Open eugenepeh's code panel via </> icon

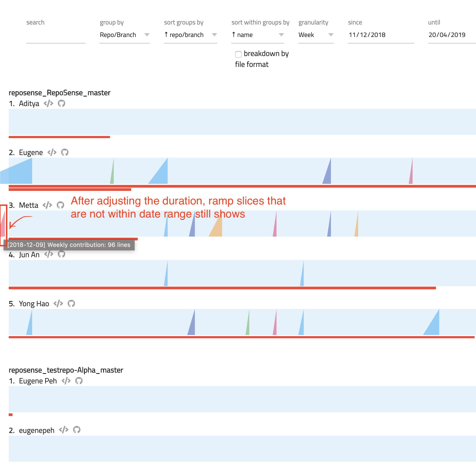(64, 430)
